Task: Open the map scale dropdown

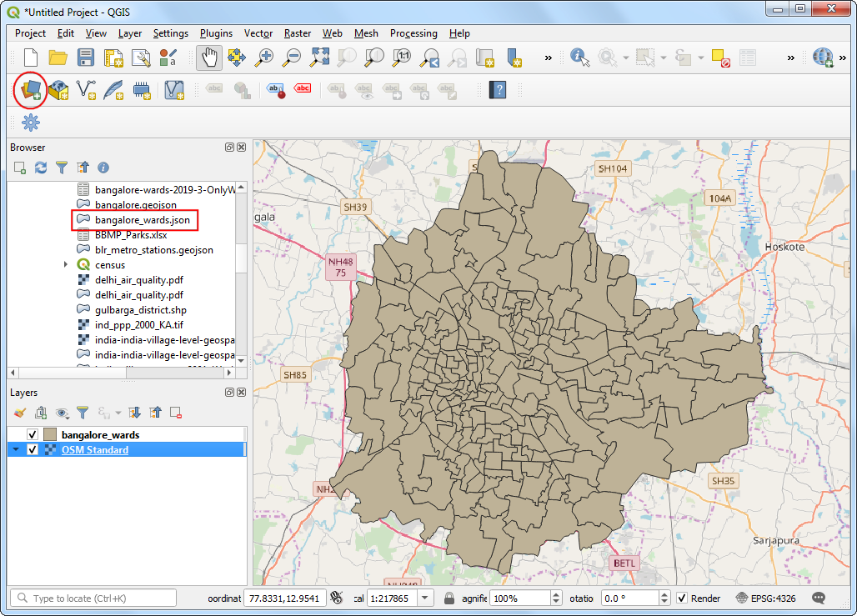Action: (425, 598)
